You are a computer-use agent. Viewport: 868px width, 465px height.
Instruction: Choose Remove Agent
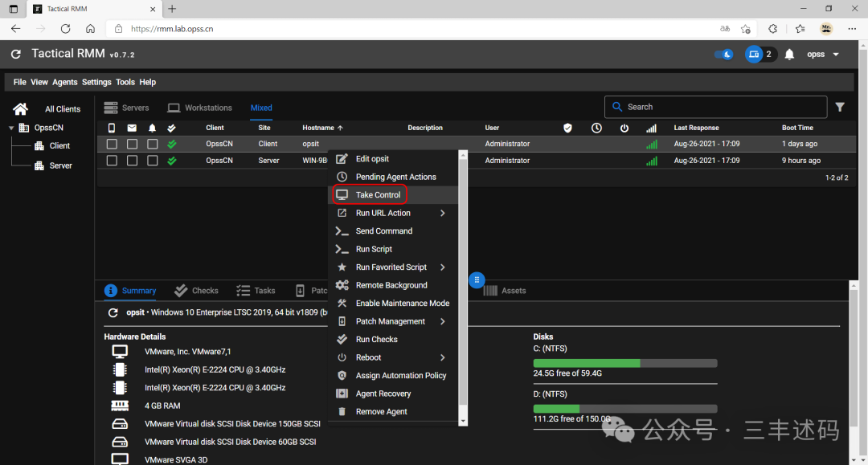point(393,411)
